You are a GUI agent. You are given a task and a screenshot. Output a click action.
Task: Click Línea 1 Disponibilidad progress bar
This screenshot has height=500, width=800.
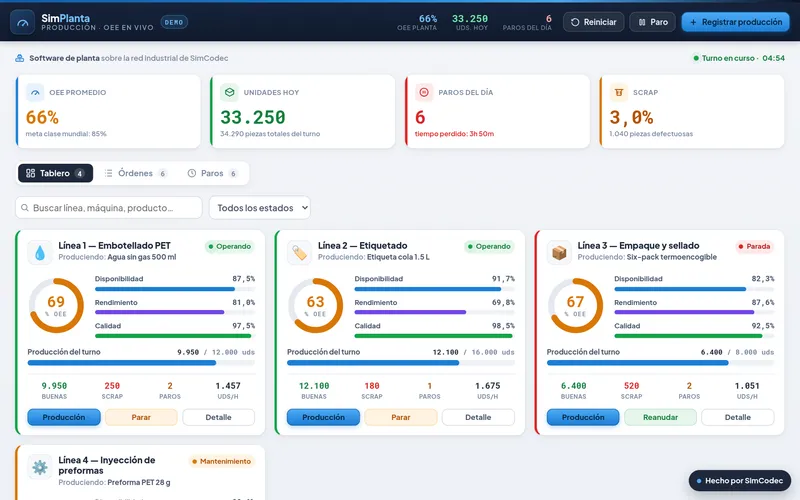tap(174, 289)
